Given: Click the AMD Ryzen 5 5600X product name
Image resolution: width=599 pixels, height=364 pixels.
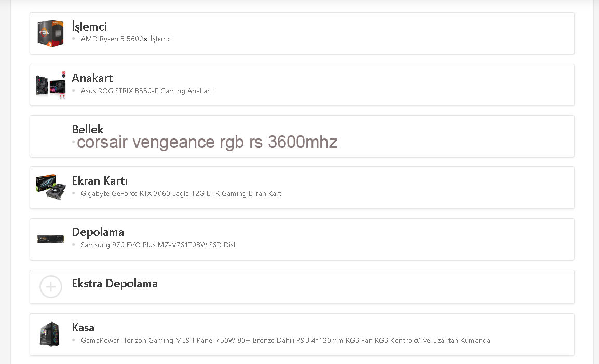Looking at the screenshot, I should [x=126, y=39].
